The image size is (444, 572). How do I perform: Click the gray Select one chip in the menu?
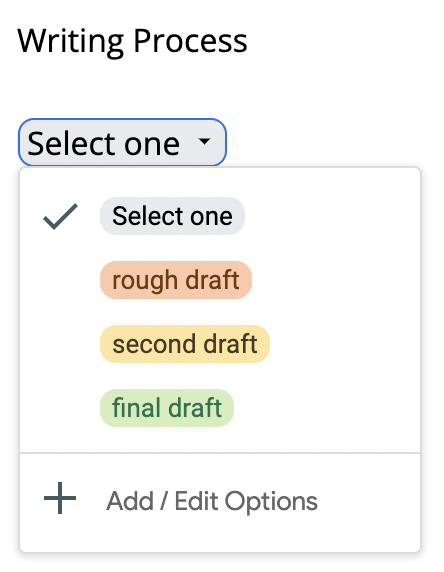tap(172, 216)
